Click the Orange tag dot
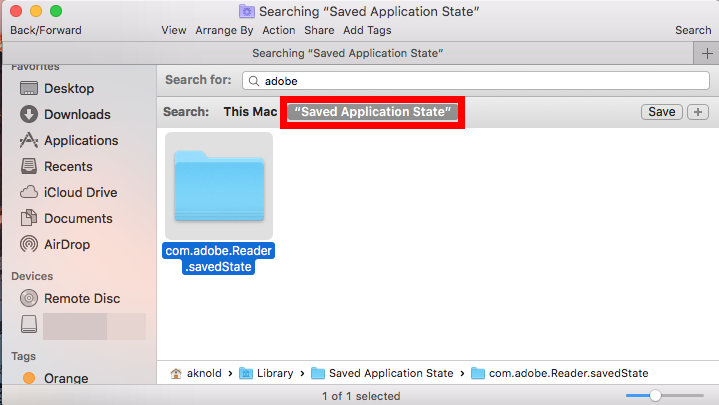This screenshot has height=405, width=719. click(29, 378)
